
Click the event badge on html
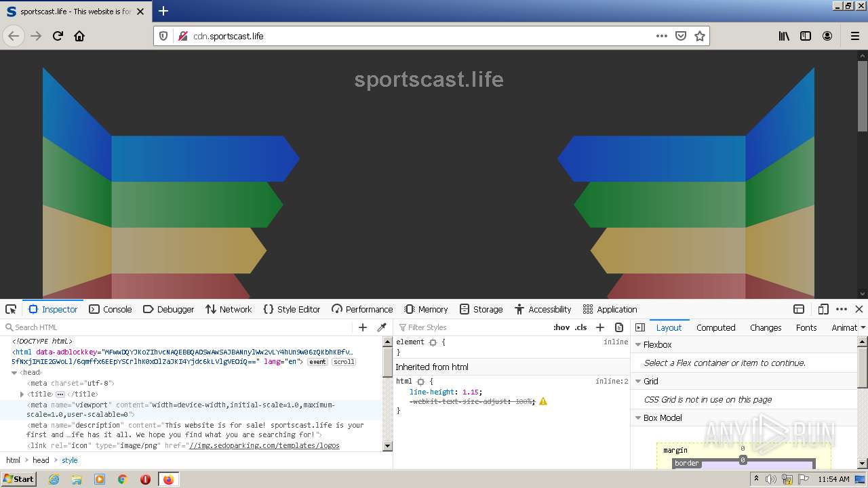(x=317, y=362)
